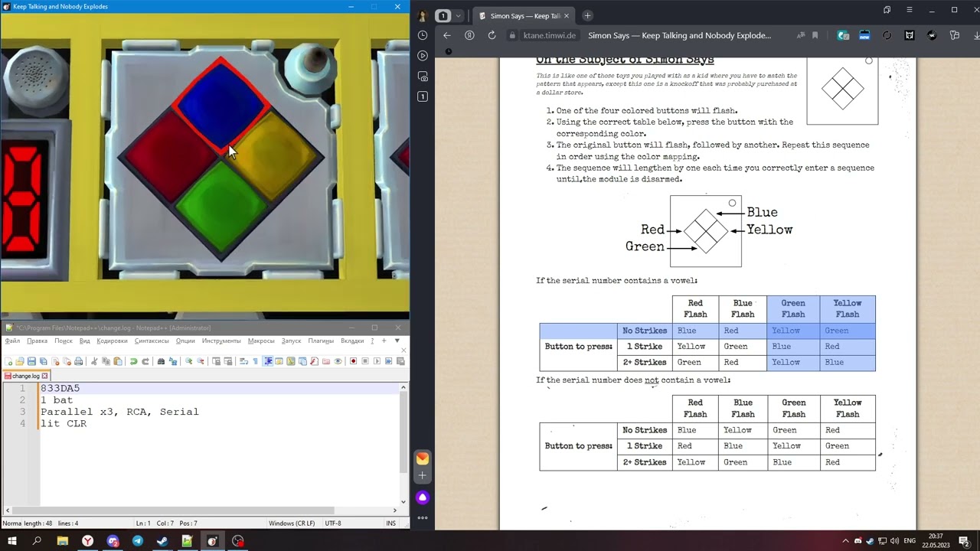
Task: Toggle show all characters pilcrow icon
Action: pyautogui.click(x=256, y=361)
